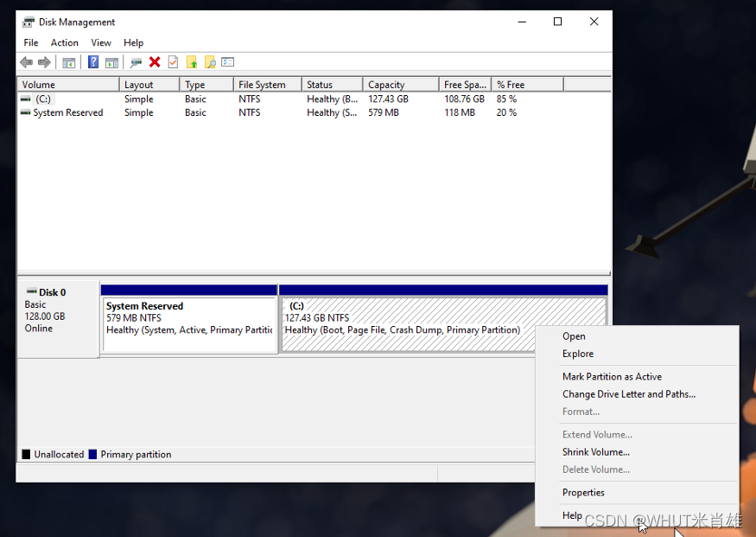Image resolution: width=756 pixels, height=537 pixels.
Task: Select Change Drive Letter and Paths option
Action: (628, 394)
